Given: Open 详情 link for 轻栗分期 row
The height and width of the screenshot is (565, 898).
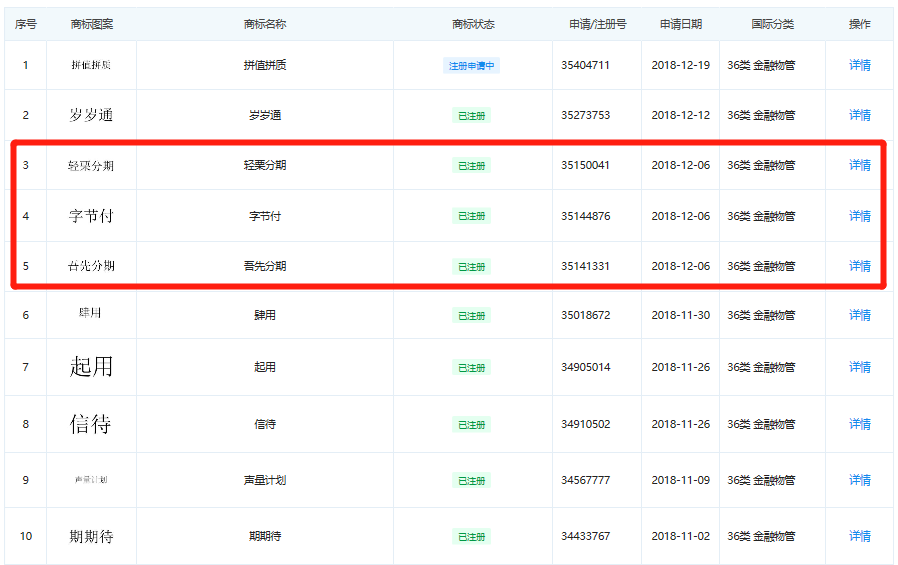Looking at the screenshot, I should (860, 165).
